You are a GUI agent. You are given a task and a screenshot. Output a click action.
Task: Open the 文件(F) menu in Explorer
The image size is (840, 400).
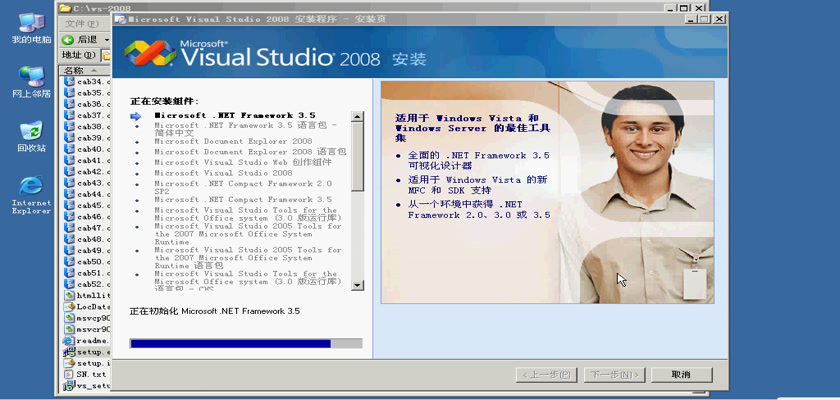coord(82,24)
